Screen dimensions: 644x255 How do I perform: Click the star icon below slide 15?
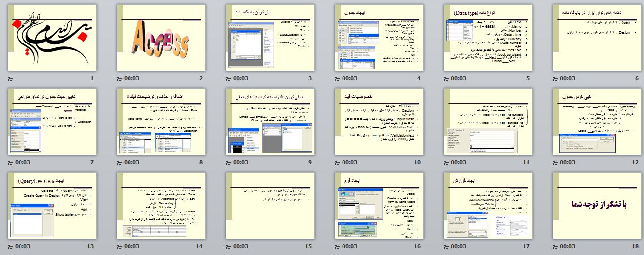pyautogui.click(x=228, y=246)
